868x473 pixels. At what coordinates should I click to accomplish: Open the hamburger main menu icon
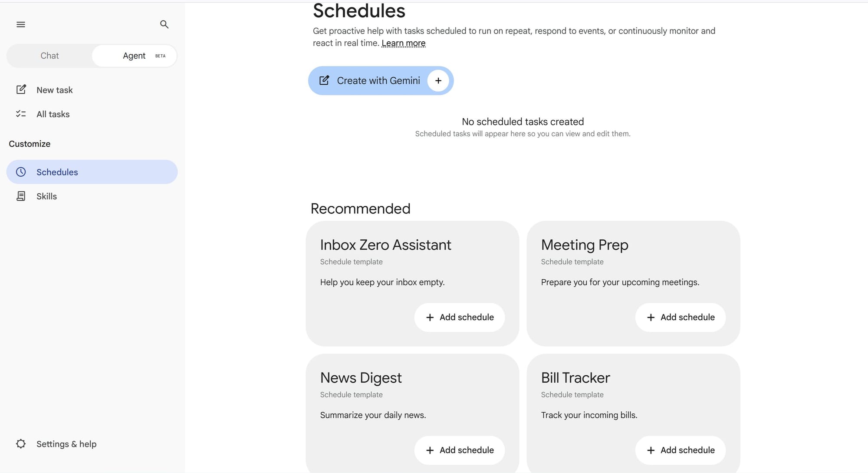pyautogui.click(x=21, y=24)
